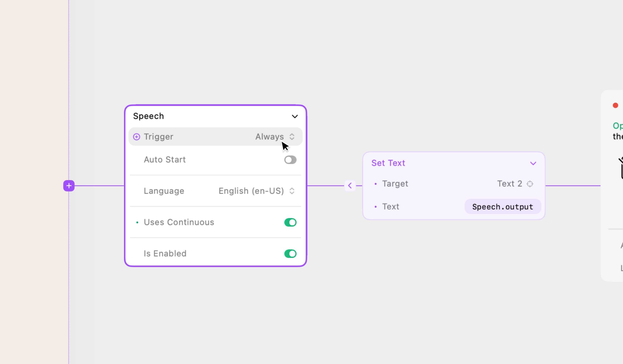Viewport: 623px width, 364px height.
Task: Disable the Is Enabled switch
Action: (290, 254)
